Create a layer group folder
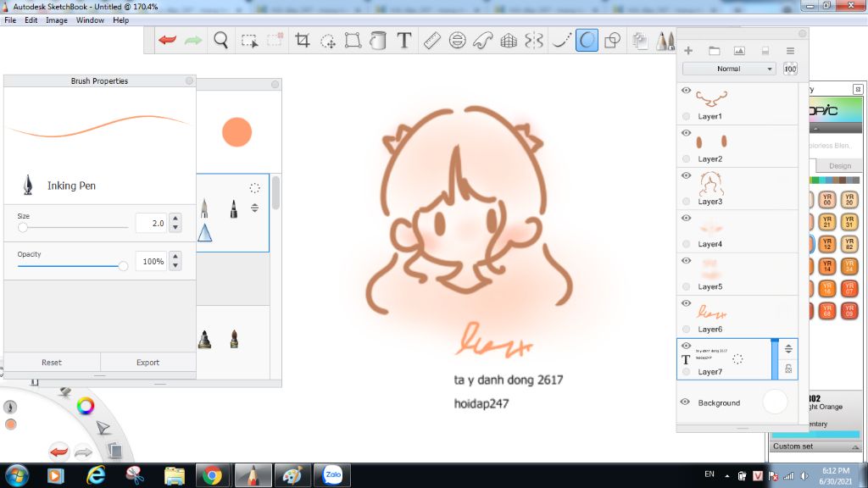868x488 pixels. pyautogui.click(x=714, y=50)
